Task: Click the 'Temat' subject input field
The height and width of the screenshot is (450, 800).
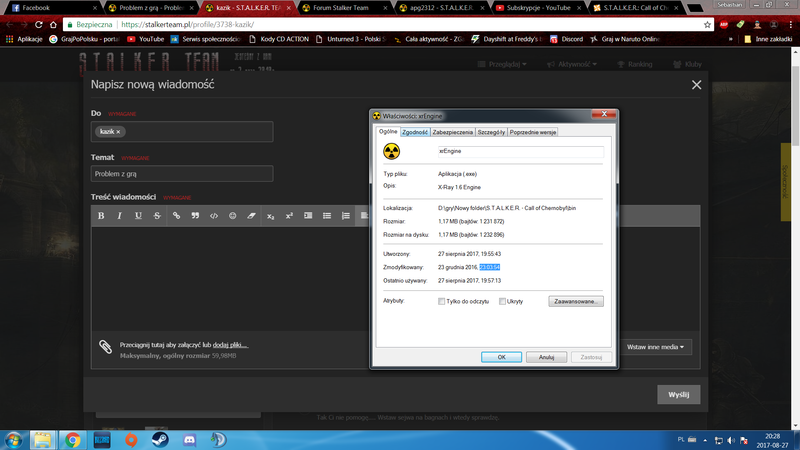Action: click(x=182, y=174)
